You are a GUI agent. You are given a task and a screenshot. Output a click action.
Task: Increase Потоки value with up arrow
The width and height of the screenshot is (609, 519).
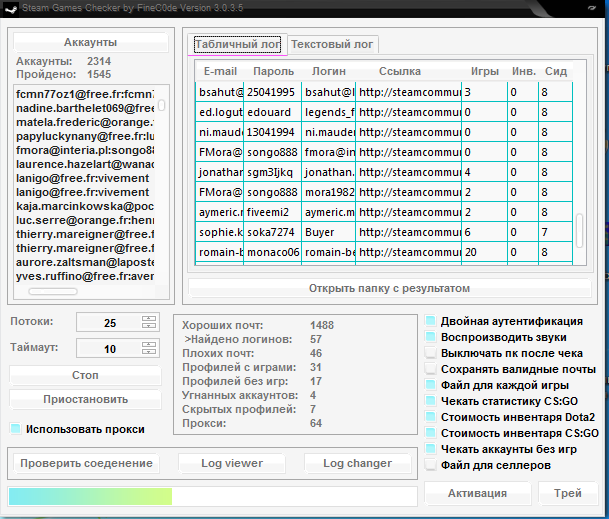click(149, 319)
